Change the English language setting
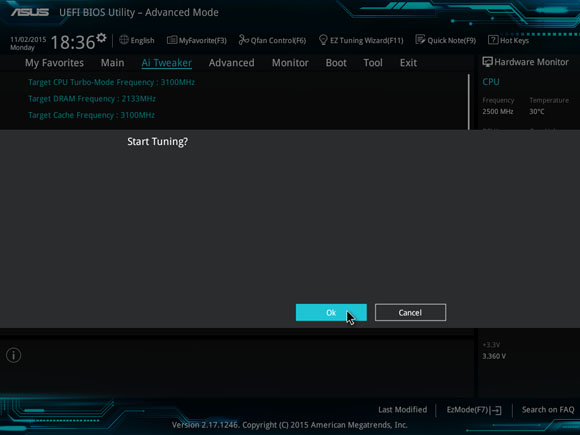580x435 pixels. click(137, 40)
